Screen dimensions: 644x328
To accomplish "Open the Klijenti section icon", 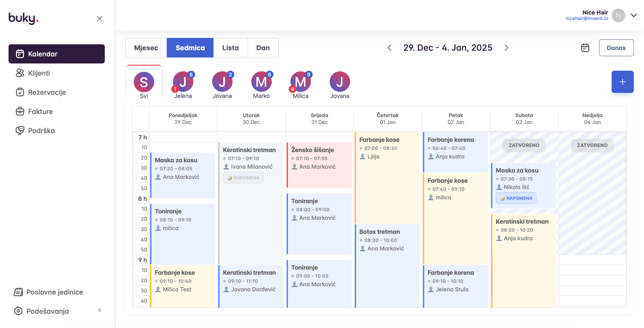I will point(20,73).
